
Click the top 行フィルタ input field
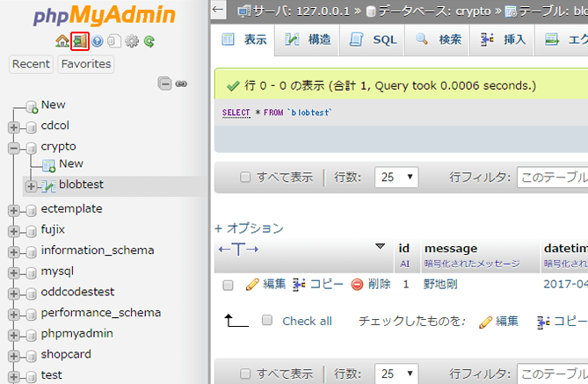click(552, 177)
